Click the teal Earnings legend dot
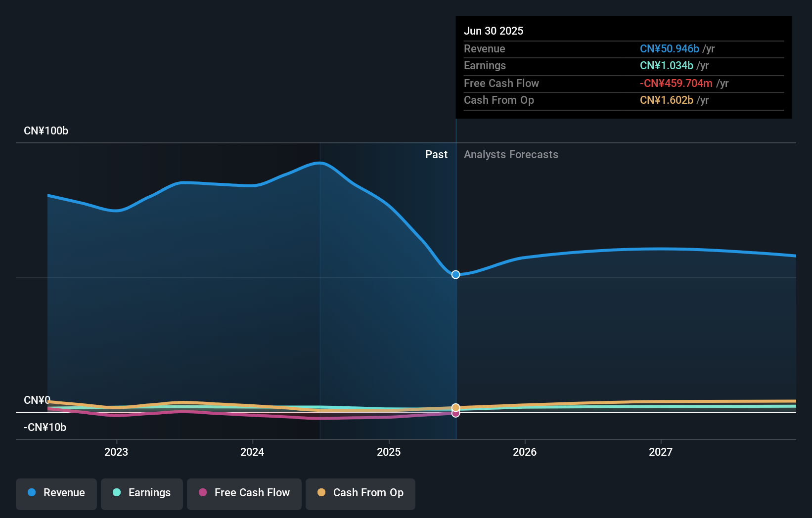 point(116,493)
